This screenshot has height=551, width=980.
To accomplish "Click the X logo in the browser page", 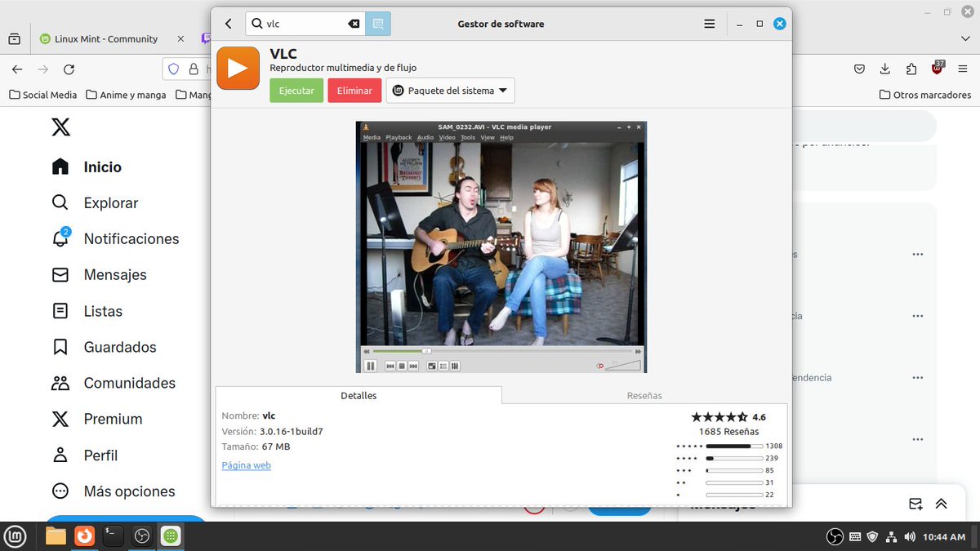I will pos(60,127).
